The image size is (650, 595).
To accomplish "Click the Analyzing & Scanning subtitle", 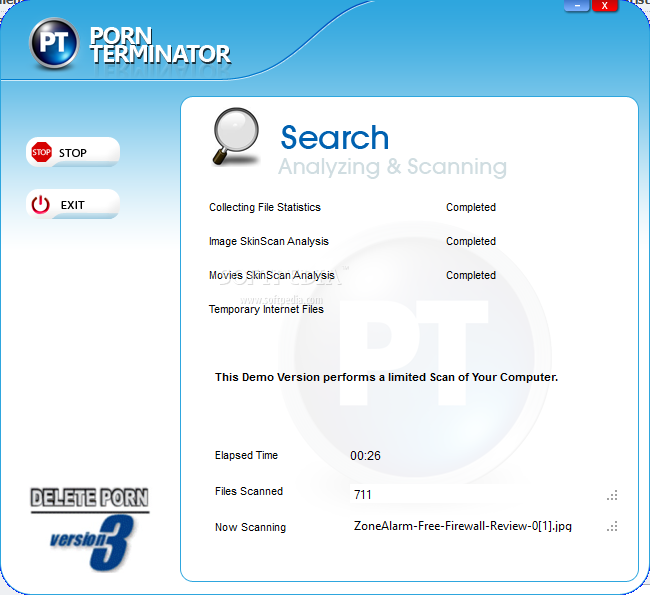I will (x=392, y=167).
